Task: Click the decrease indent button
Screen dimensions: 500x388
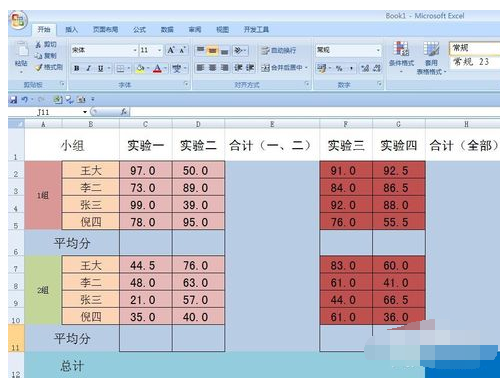Action: pos(238,68)
